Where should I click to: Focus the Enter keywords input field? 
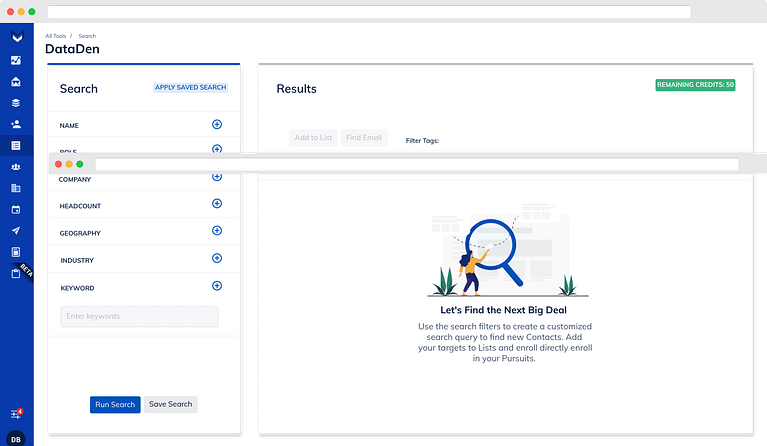[139, 316]
